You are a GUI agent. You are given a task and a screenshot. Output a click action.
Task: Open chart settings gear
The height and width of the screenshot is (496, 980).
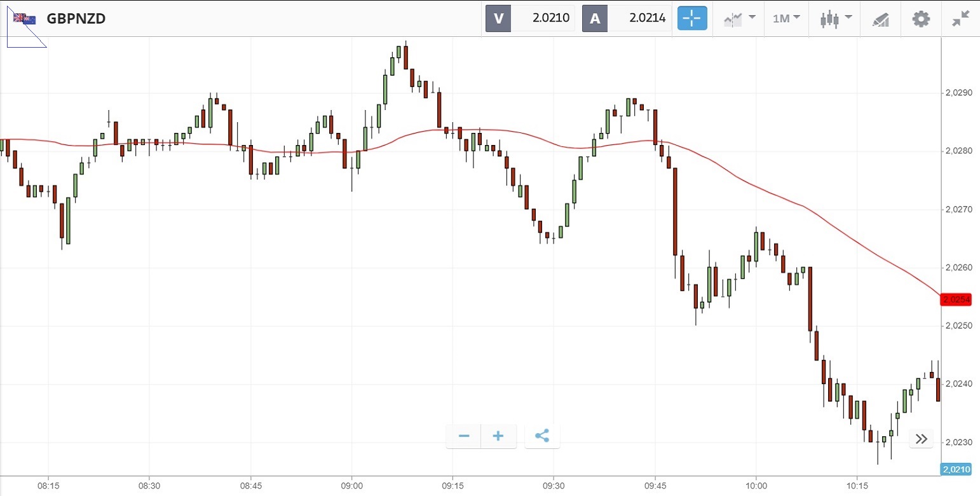point(920,18)
